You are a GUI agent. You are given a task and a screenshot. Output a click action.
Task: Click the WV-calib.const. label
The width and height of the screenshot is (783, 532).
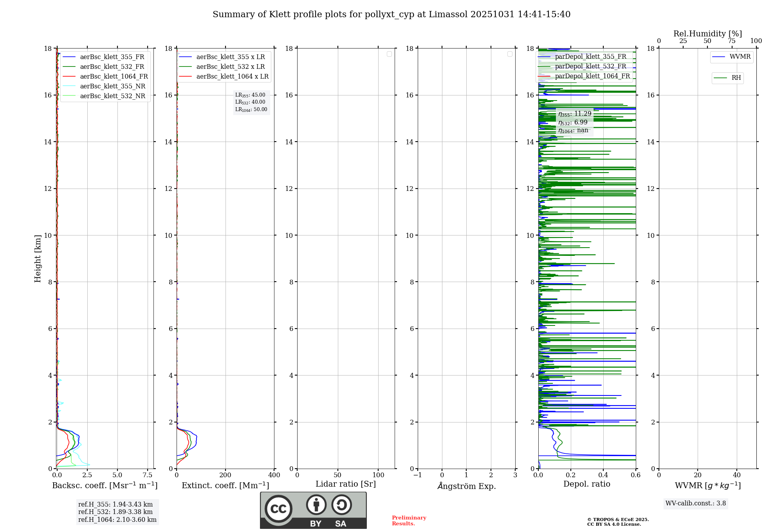[695, 503]
